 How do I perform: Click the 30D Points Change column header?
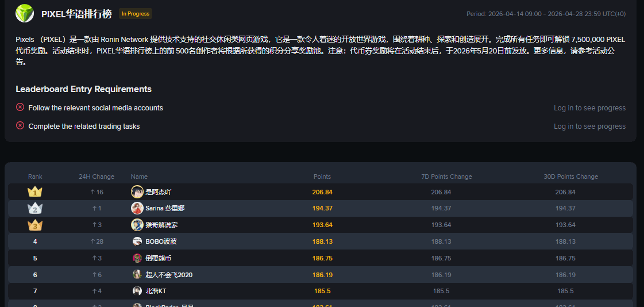click(571, 176)
